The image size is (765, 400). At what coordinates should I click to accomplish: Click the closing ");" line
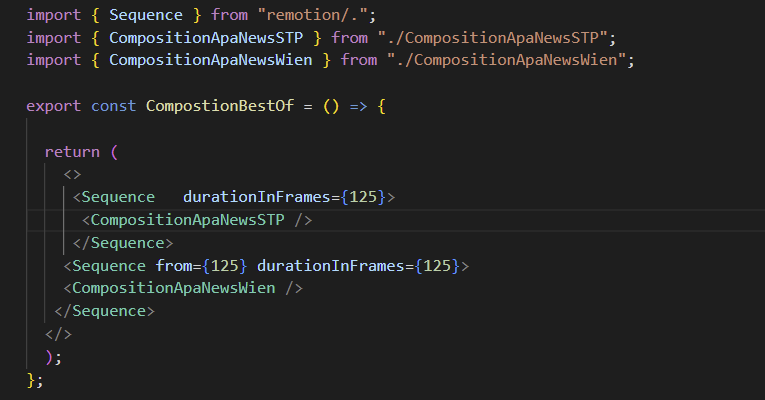click(54, 358)
